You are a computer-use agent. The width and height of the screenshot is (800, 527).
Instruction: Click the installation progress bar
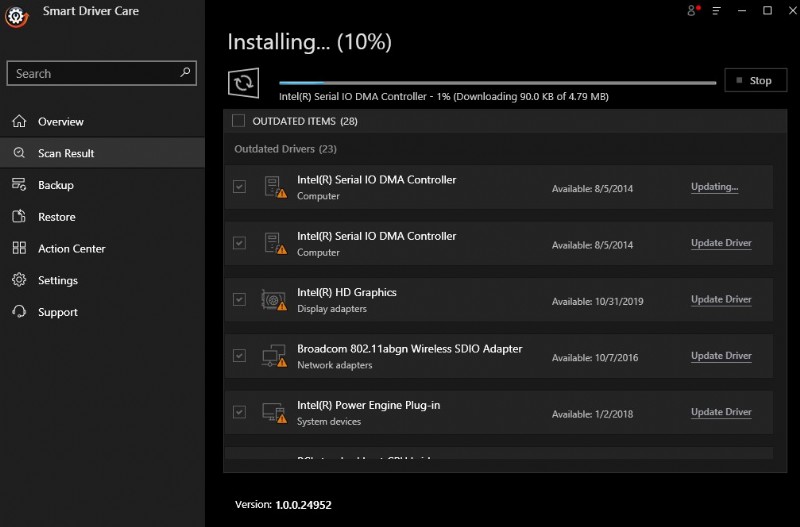[497, 82]
